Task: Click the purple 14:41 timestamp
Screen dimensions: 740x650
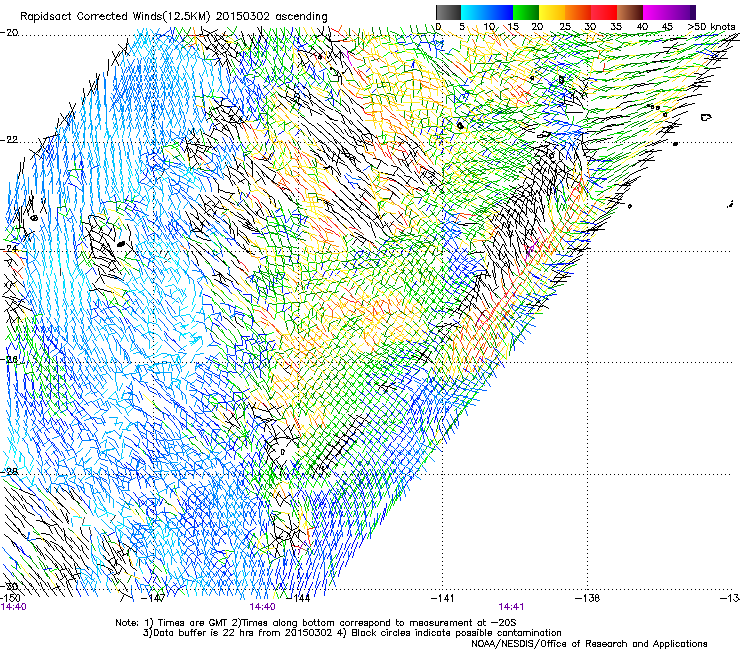Action: tap(511, 607)
